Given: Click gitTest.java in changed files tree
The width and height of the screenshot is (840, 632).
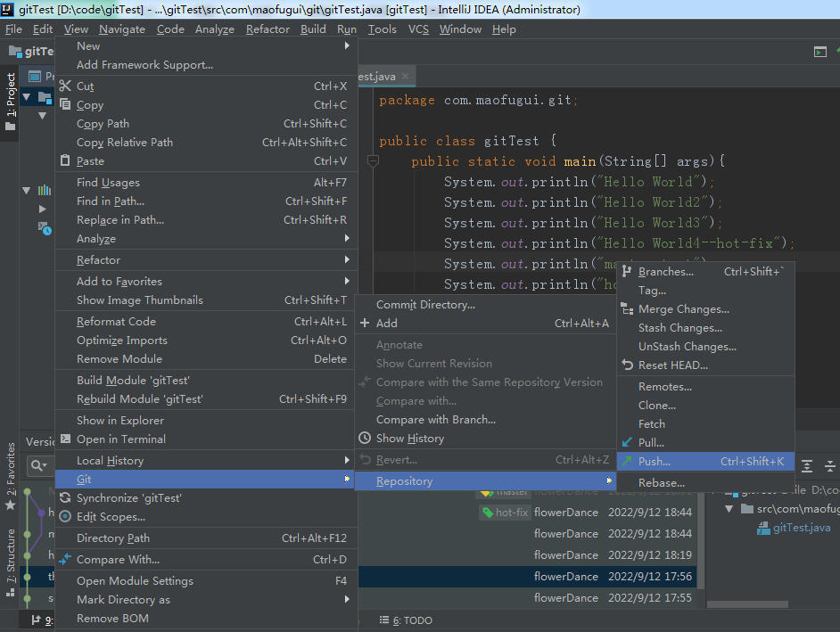Looking at the screenshot, I should [802, 528].
